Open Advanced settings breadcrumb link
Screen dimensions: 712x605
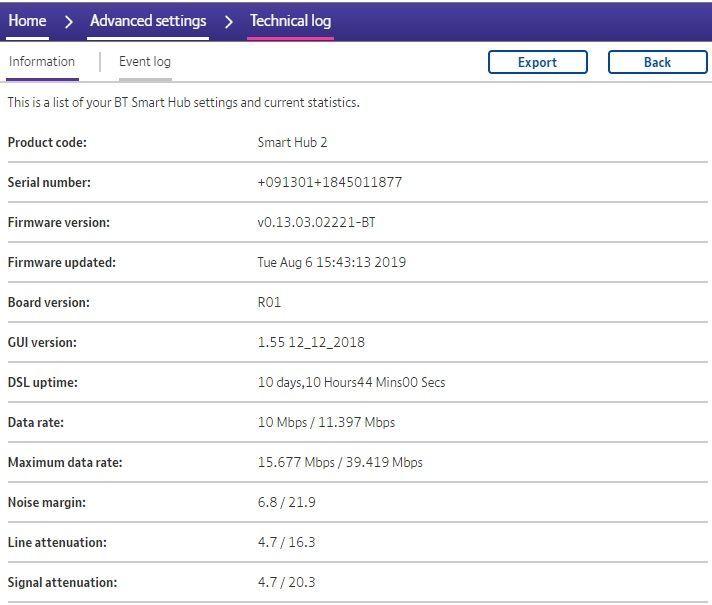click(148, 21)
